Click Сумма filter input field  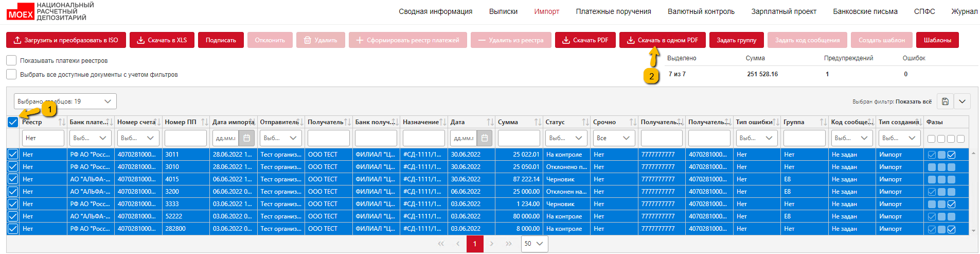(x=519, y=138)
